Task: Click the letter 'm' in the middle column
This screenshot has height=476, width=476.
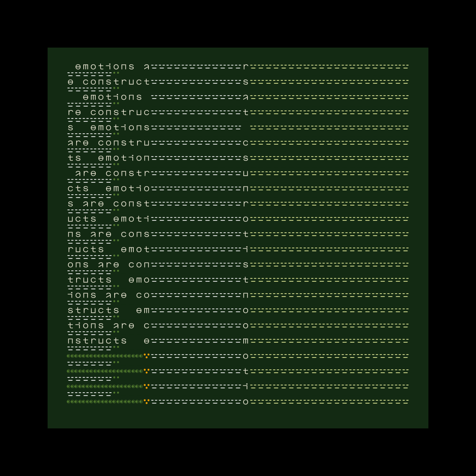Action: 246,341
